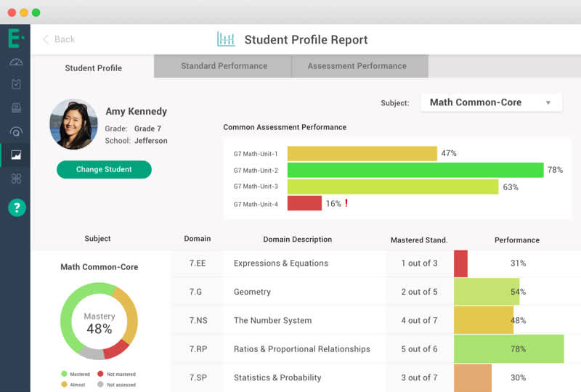Click the Mastered Stand. column header
Viewport: 581px width, 392px height.
point(419,240)
